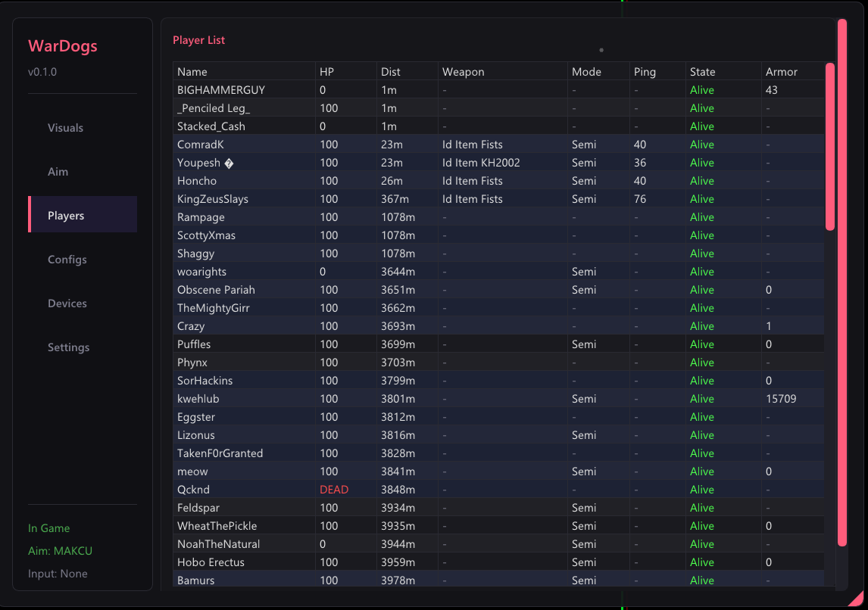Click the ScottyXmas player name
868x610 pixels.
pos(207,235)
